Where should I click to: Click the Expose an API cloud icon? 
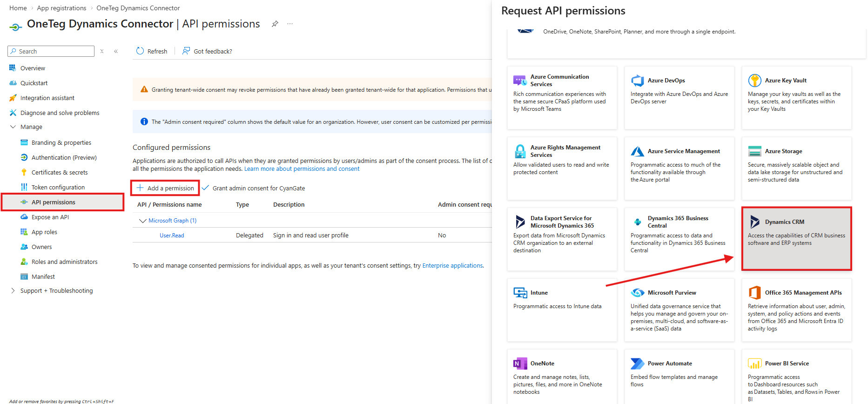pyautogui.click(x=24, y=217)
